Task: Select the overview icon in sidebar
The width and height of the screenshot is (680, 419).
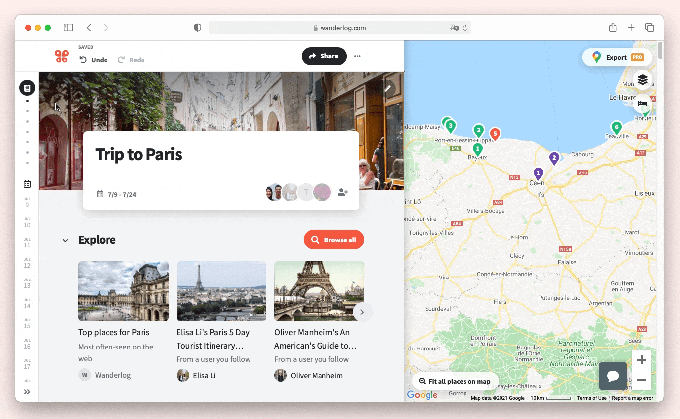Action: (27, 89)
